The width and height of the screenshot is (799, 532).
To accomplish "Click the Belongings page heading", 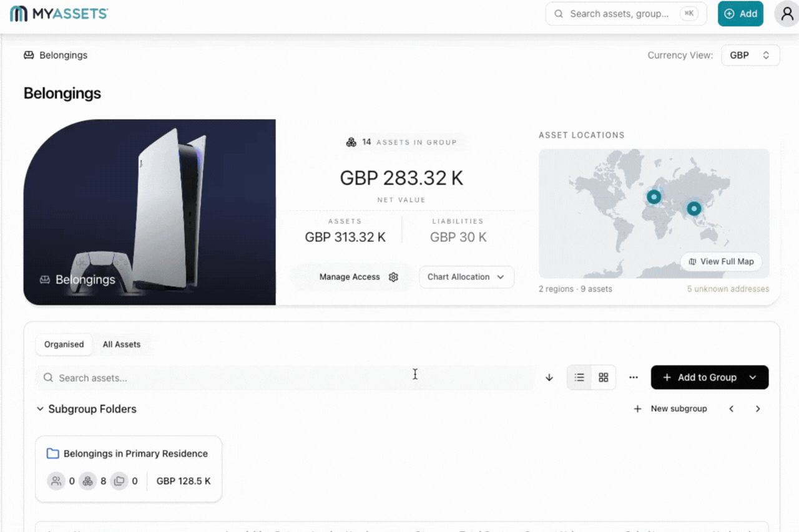I will (62, 94).
